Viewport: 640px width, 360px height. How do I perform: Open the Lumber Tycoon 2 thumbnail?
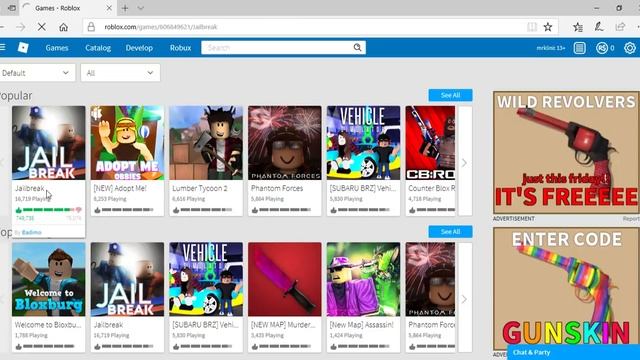206,143
